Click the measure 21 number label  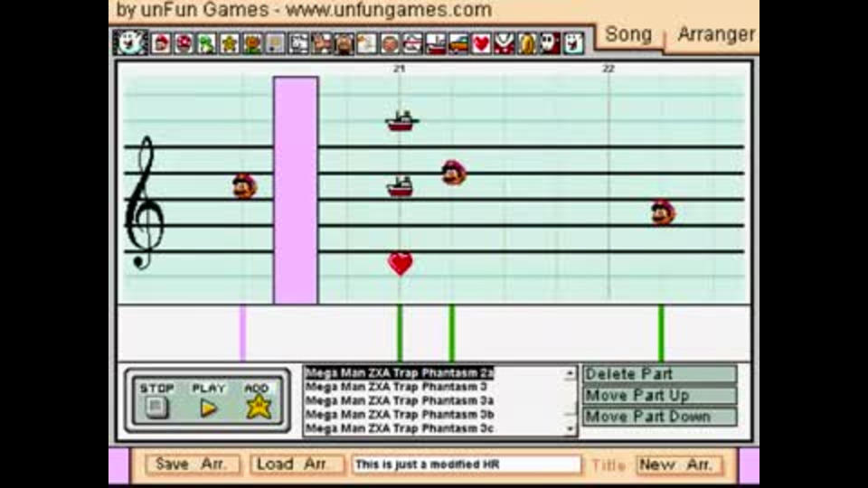tap(399, 69)
